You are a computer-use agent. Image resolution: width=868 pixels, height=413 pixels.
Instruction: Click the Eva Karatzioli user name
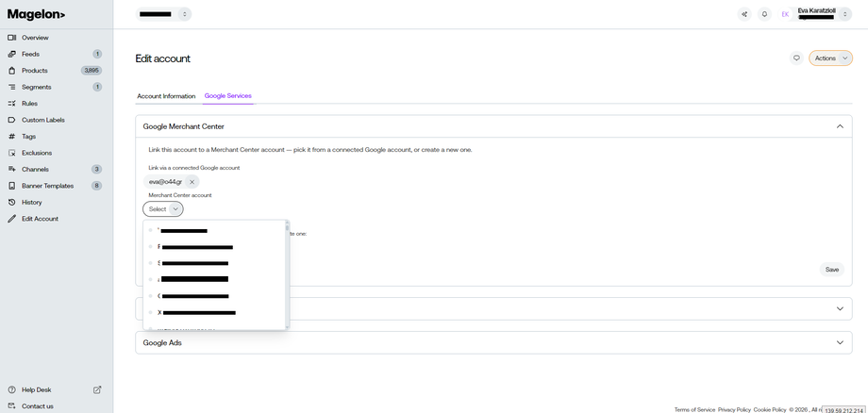816,10
